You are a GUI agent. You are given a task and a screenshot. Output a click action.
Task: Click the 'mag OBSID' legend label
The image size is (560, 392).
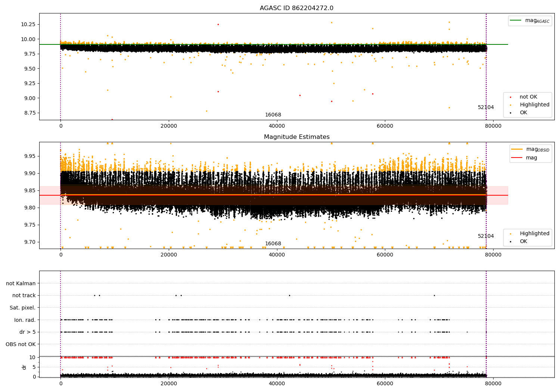(x=538, y=150)
